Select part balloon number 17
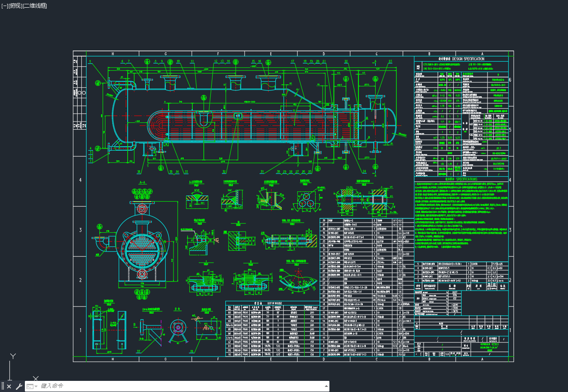 coord(293,62)
